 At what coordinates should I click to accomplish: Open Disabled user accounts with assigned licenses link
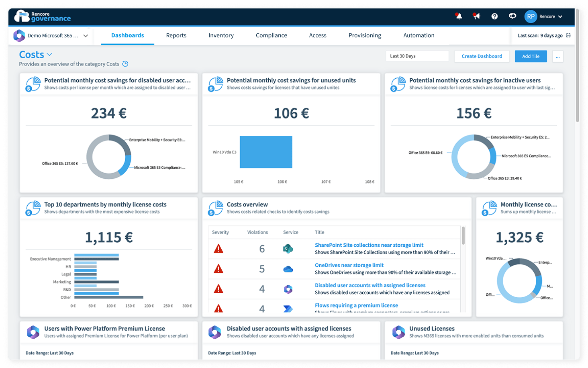[370, 285]
